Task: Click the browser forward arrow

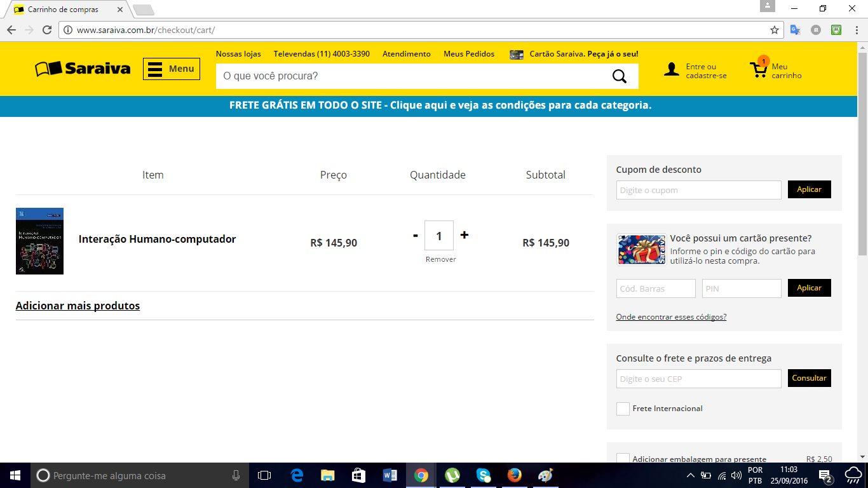Action: [x=29, y=30]
